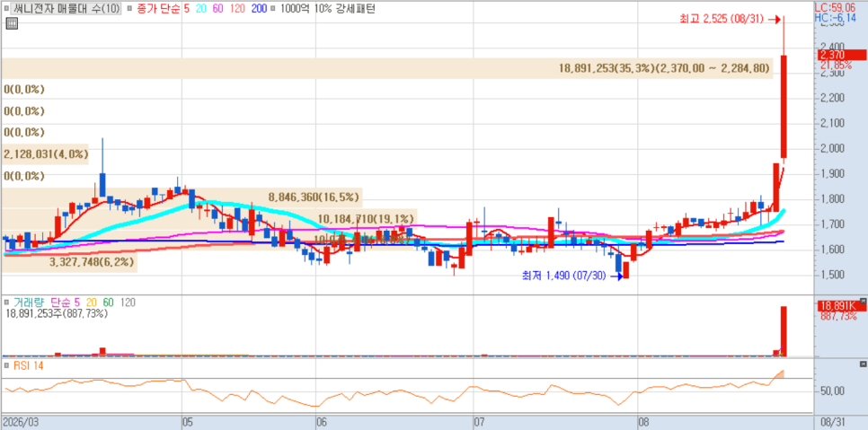Click the 10,184,710(19.1%) volume profile label
This screenshot has width=868, height=430.
click(x=366, y=218)
